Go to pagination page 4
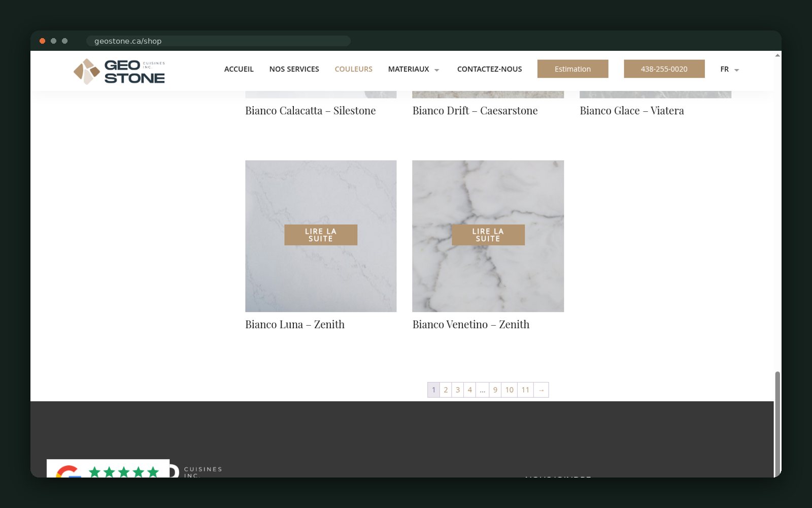Viewport: 812px width, 508px height. click(470, 390)
